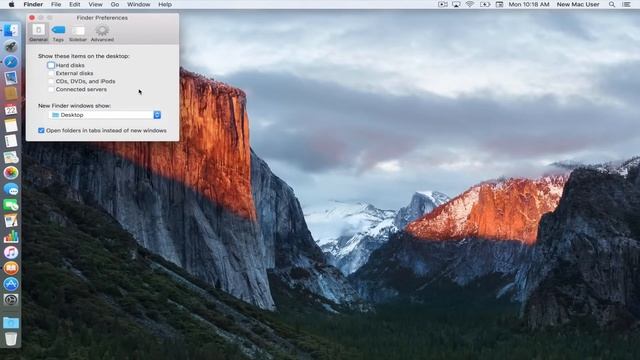Open App Store from the Dock
This screenshot has width=640, height=360.
(x=11, y=284)
